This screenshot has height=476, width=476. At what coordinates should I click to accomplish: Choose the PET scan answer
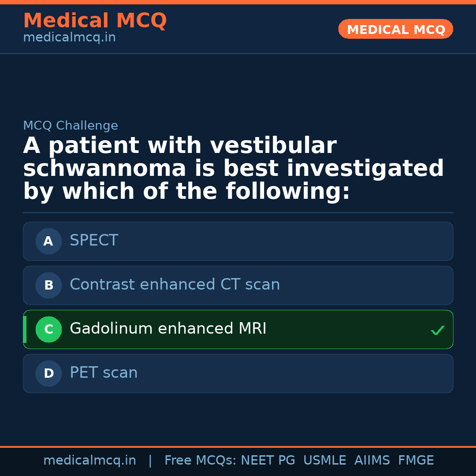[x=104, y=373]
